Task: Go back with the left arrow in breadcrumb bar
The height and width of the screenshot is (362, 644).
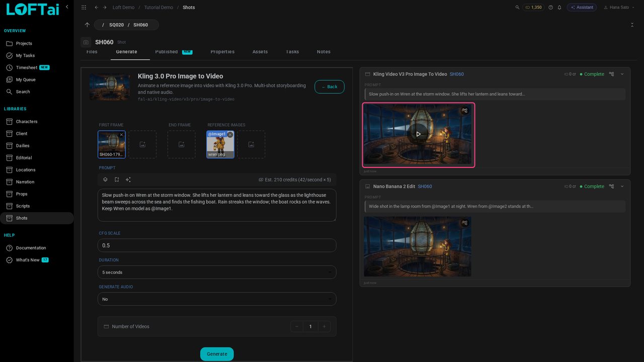Action: 97,8
